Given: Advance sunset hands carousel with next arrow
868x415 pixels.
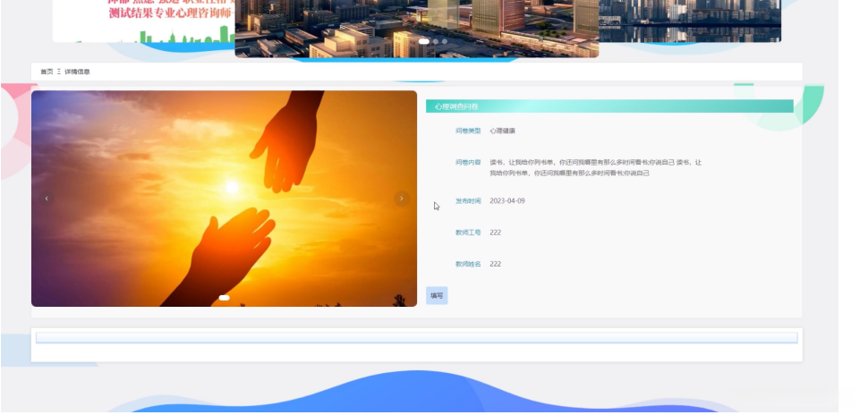Looking at the screenshot, I should coord(402,198).
